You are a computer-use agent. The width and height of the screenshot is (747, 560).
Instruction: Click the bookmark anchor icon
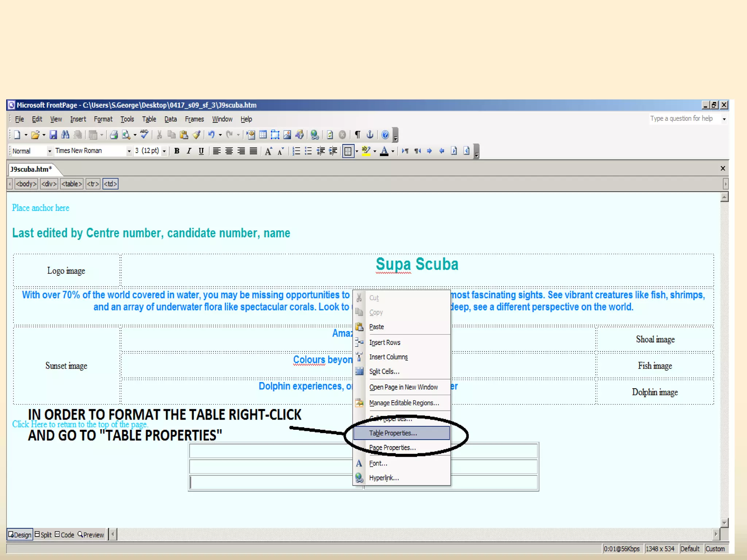[370, 135]
